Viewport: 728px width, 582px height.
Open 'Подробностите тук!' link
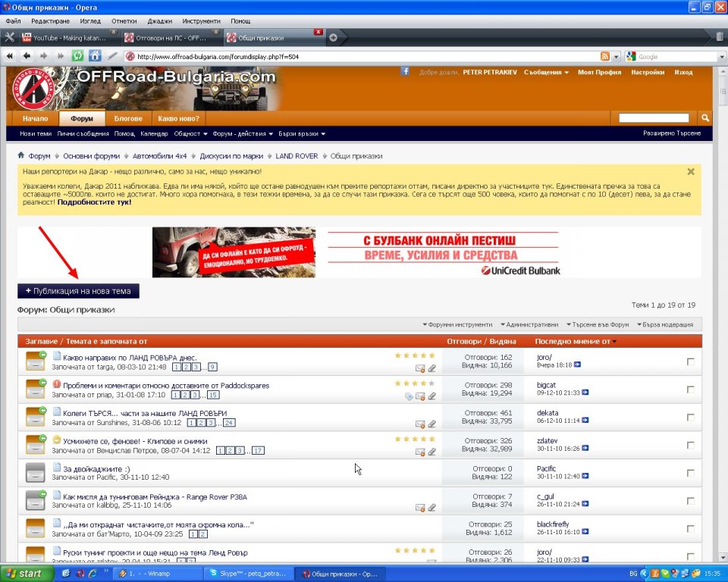click(x=94, y=202)
